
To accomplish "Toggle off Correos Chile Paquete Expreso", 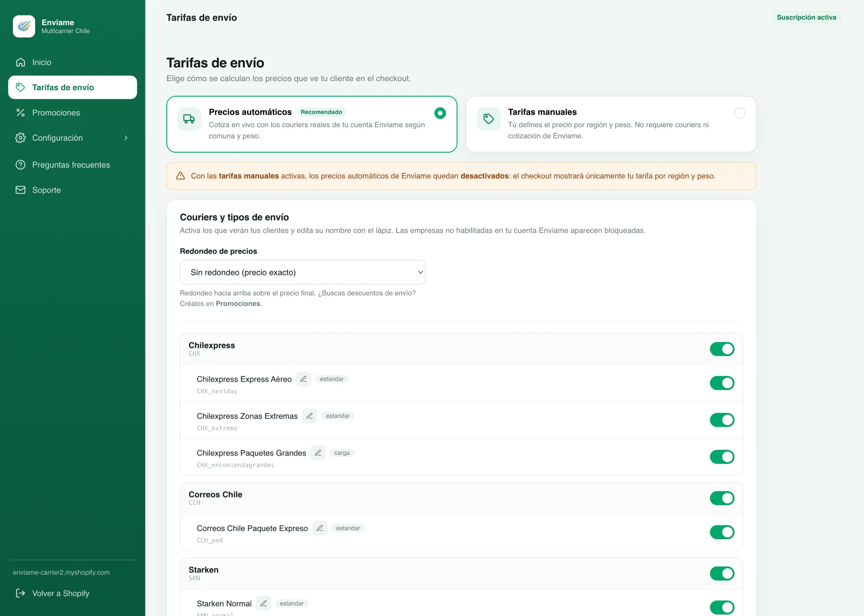I will click(x=722, y=532).
